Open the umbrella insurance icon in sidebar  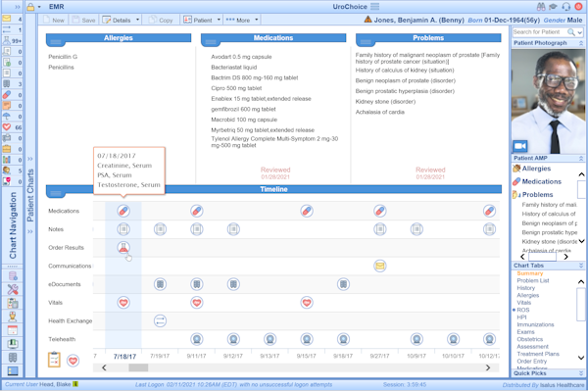click(7, 117)
